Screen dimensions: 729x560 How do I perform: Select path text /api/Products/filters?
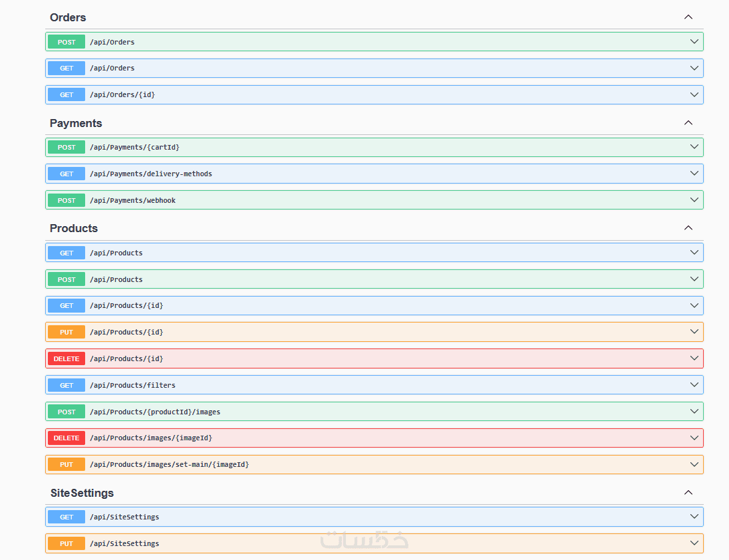point(132,385)
